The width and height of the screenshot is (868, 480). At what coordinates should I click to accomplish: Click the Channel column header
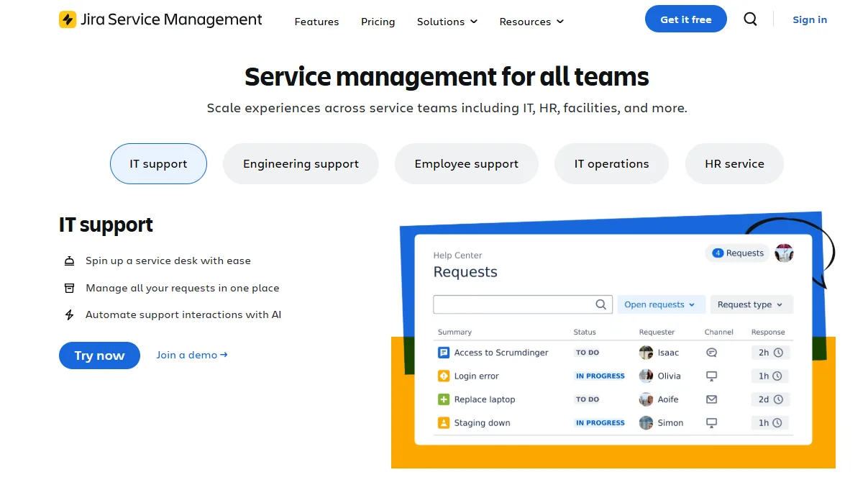719,332
